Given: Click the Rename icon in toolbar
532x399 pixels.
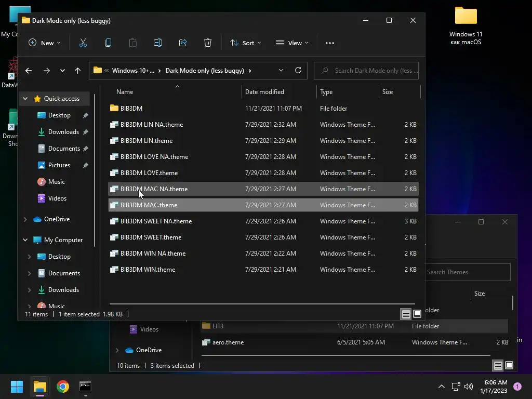Looking at the screenshot, I should point(158,43).
